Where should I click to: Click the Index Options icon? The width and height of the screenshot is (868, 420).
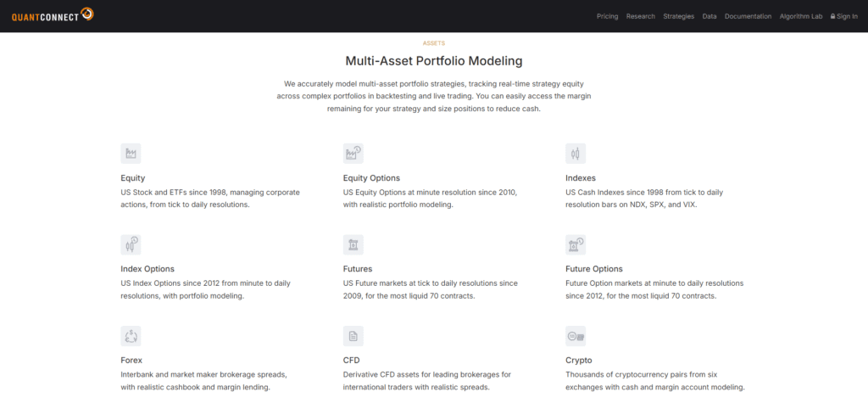[131, 245]
